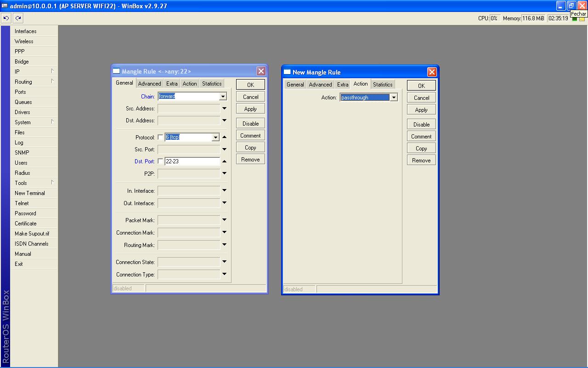Expand the In. Interface field
The height and width of the screenshot is (368, 588).
224,190
